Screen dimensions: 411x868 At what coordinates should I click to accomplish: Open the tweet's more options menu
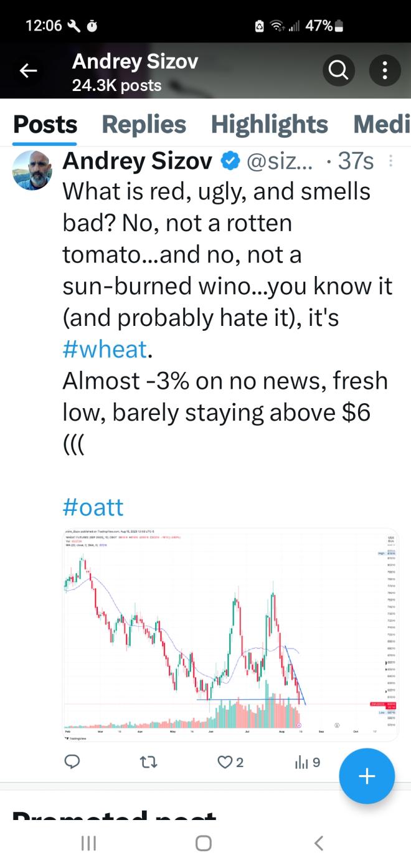click(391, 162)
